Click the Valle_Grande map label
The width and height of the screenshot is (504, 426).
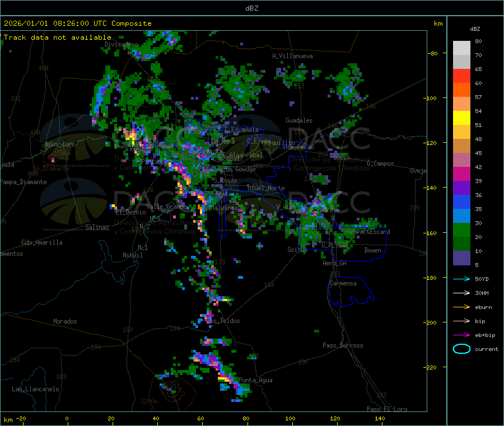click(166, 207)
